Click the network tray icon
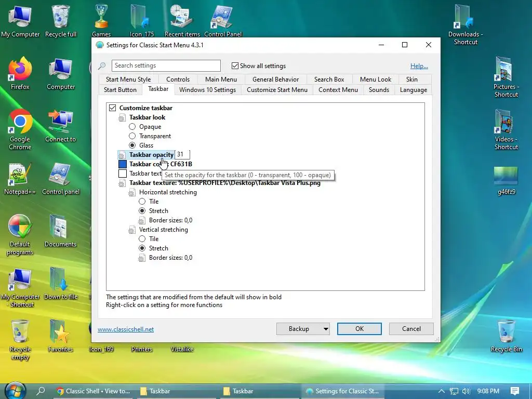 coord(454,391)
